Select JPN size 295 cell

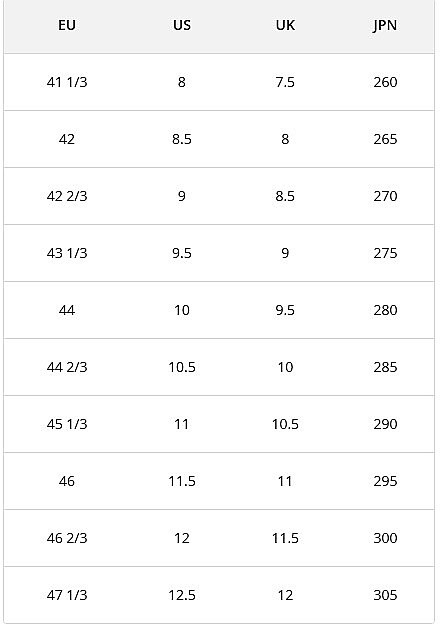click(385, 481)
